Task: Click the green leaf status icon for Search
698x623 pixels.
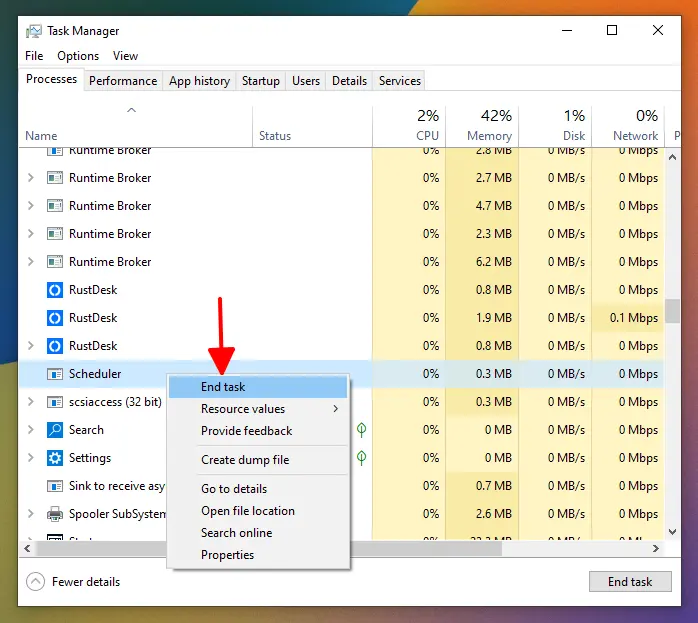Action: (x=361, y=429)
